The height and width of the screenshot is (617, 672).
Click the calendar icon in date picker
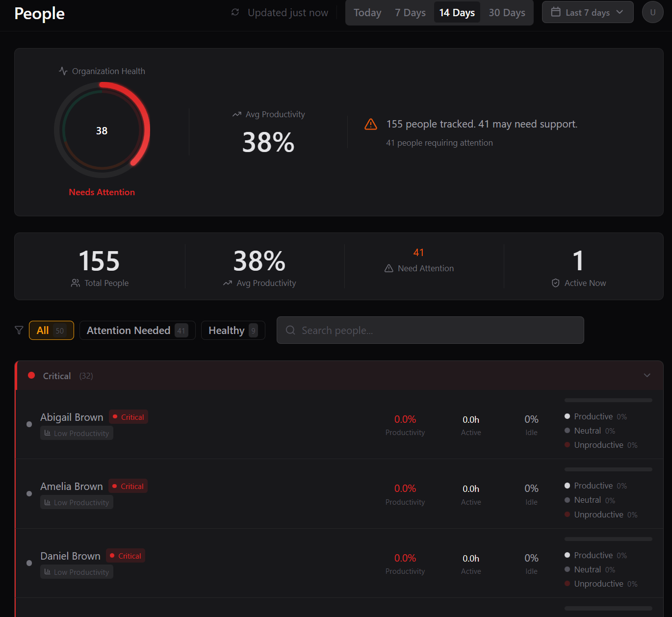[x=556, y=12]
